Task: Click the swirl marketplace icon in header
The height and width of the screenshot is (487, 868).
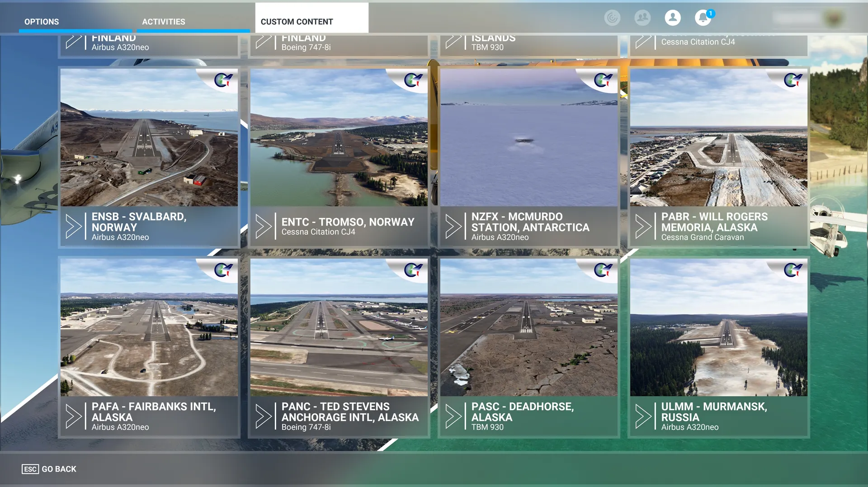Action: pos(612,18)
